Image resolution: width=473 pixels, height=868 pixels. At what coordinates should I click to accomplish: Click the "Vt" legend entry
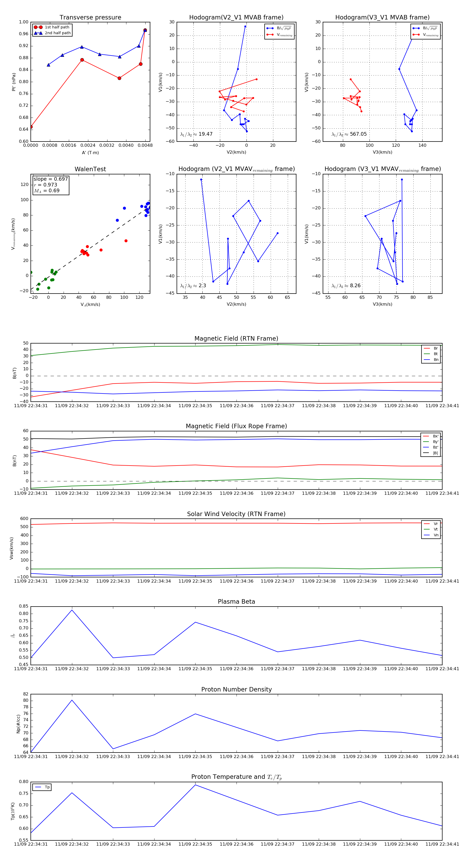click(431, 529)
